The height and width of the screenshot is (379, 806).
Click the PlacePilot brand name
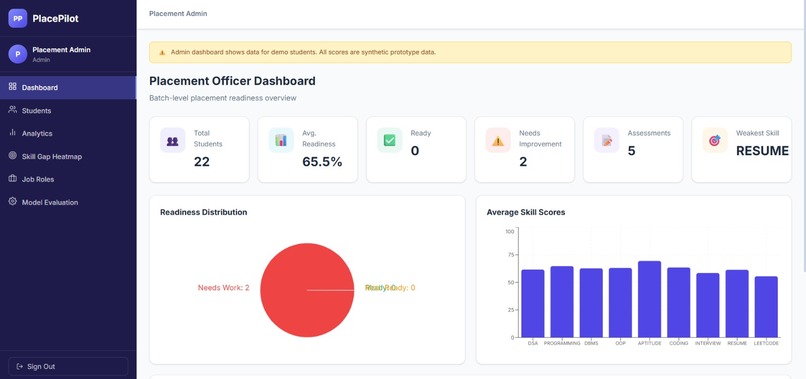pyautogui.click(x=56, y=19)
